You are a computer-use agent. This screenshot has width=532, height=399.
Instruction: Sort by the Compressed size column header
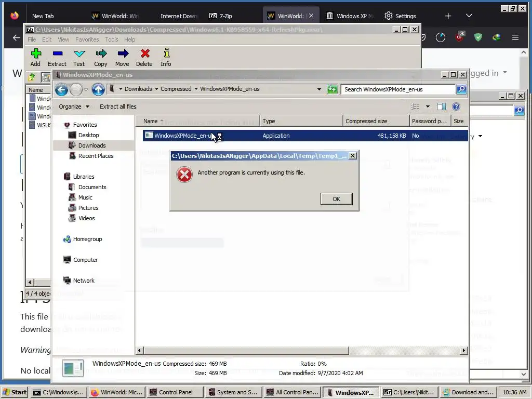376,121
